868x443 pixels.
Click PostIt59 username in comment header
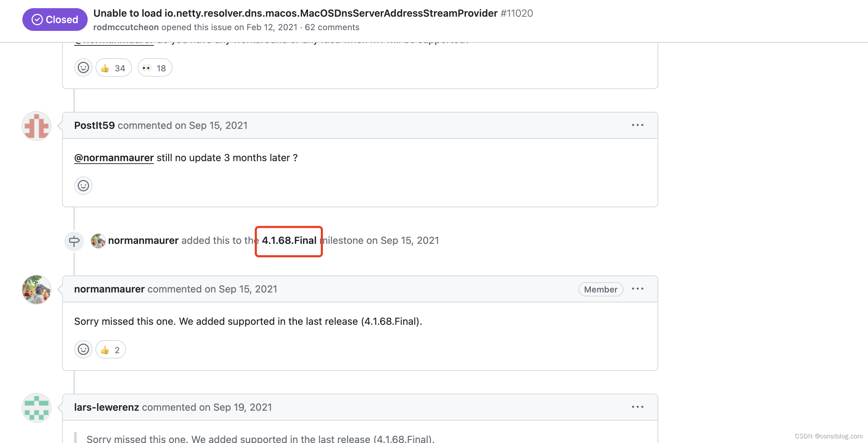click(94, 125)
